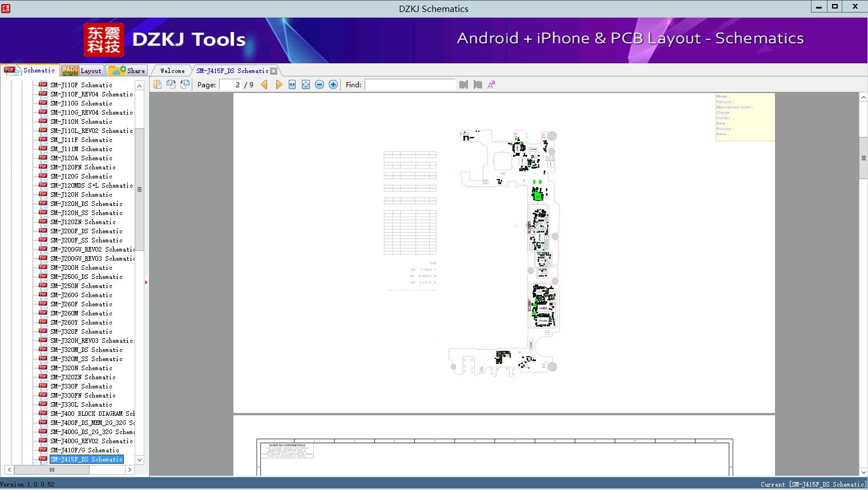Screen dimensions: 868x490
Task: Select SM-J400 BLOCK DIAGRAM entry
Action: pyautogui.click(x=92, y=414)
